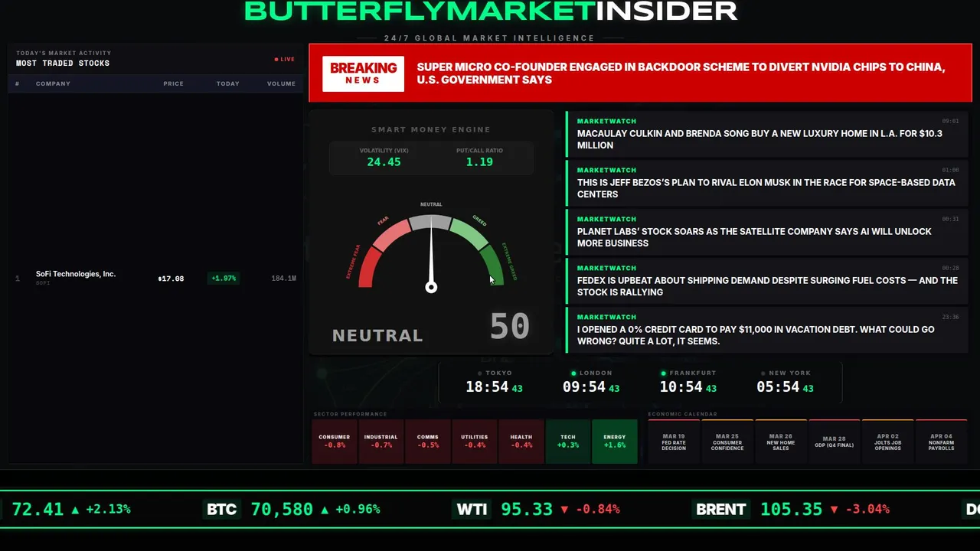Click the fear-greed gauge needle hub
Viewport: 980px width, 551px height.
coord(431,287)
